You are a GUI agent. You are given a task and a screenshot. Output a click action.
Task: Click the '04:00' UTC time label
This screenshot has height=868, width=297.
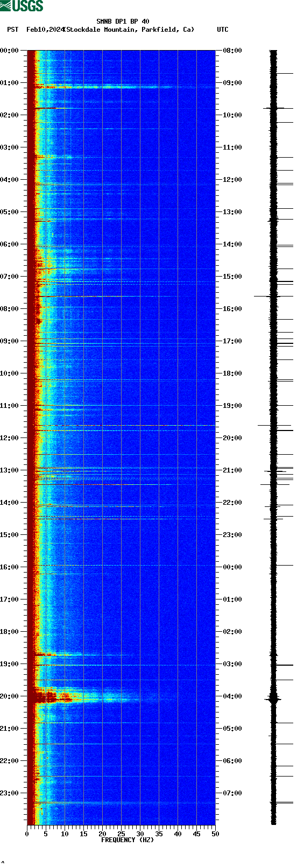232,696
